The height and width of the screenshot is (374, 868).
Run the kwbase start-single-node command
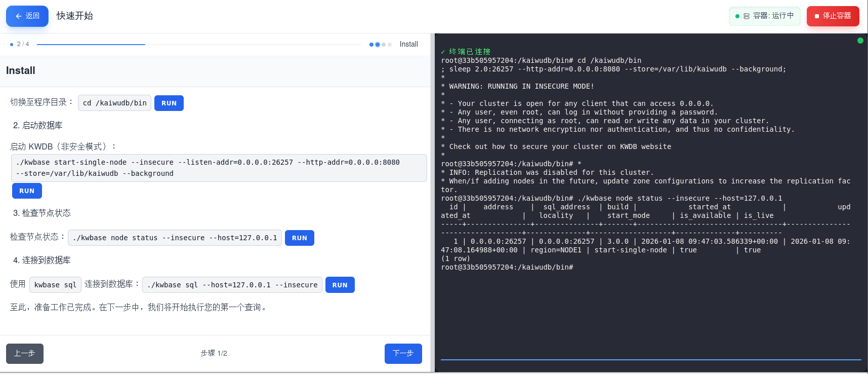27,191
